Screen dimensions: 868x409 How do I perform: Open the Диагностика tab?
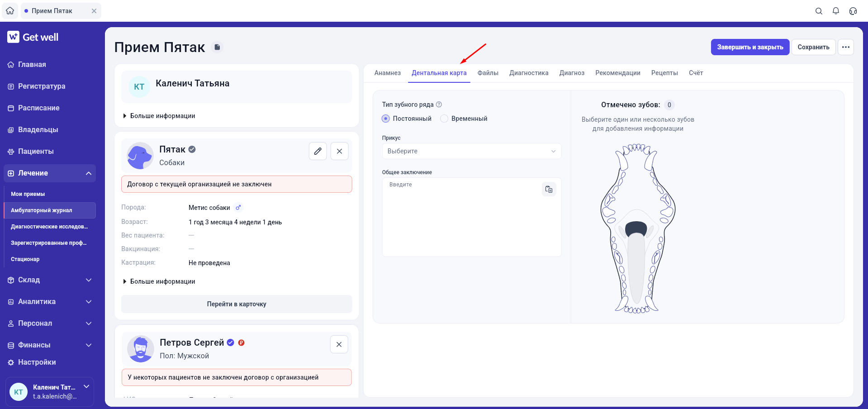coord(529,73)
